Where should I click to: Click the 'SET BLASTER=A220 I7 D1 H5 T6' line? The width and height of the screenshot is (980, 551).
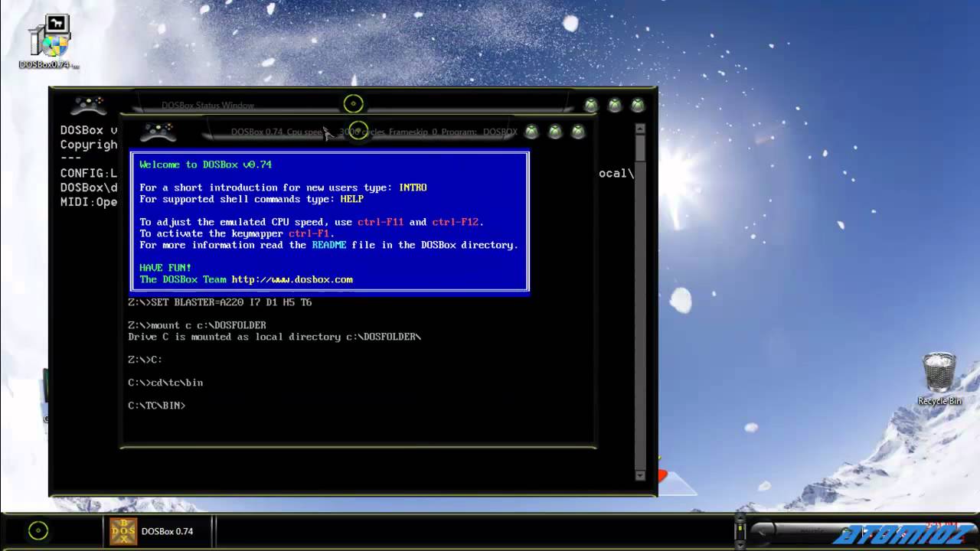click(220, 302)
